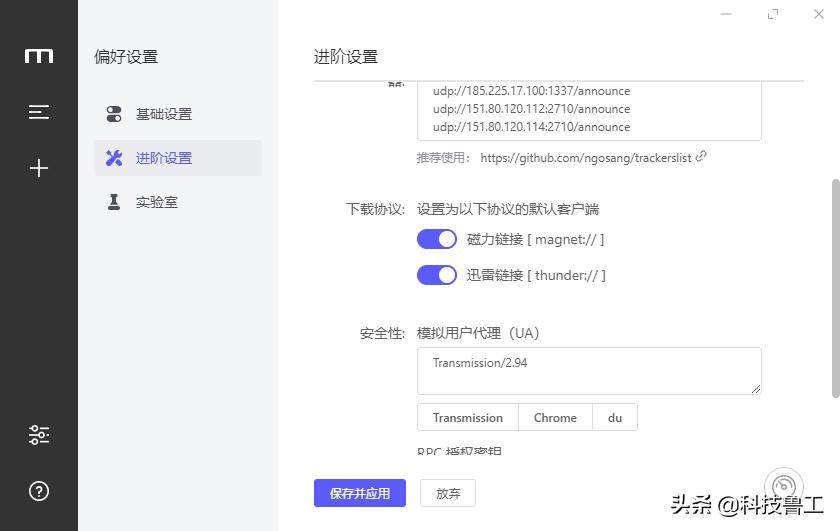The height and width of the screenshot is (531, 840).
Task: Click the 安全性 label
Action: 382,333
